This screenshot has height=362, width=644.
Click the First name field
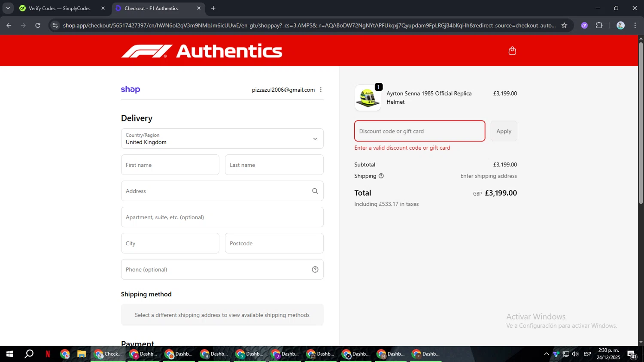tap(170, 165)
